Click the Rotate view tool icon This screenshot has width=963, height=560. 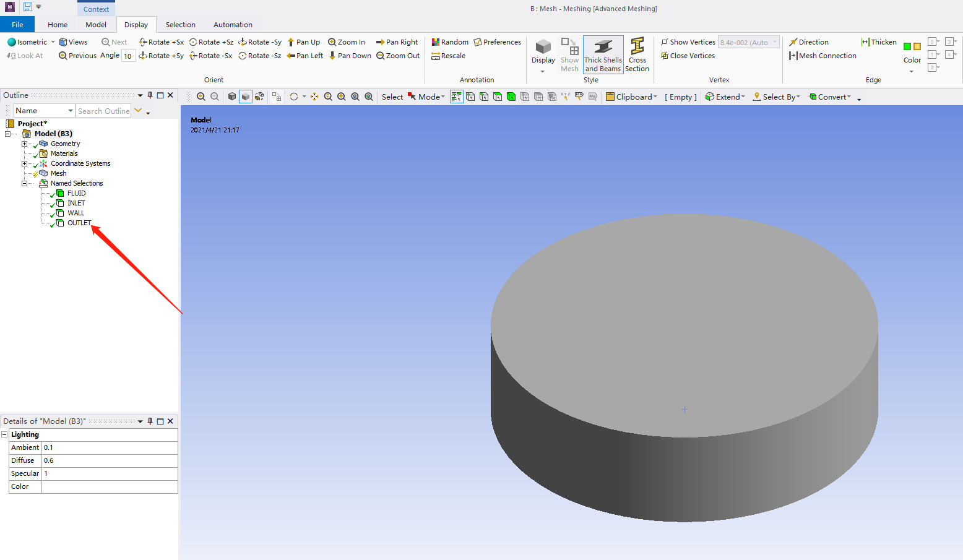[x=294, y=97]
